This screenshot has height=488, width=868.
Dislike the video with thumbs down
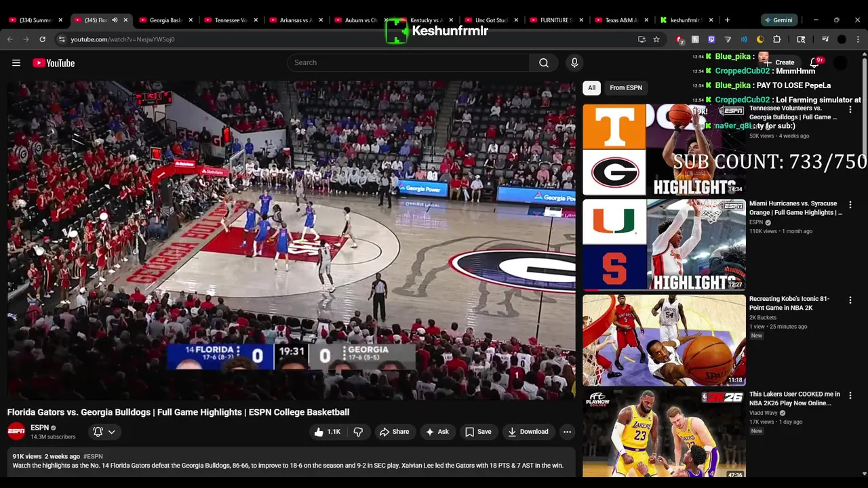point(358,432)
